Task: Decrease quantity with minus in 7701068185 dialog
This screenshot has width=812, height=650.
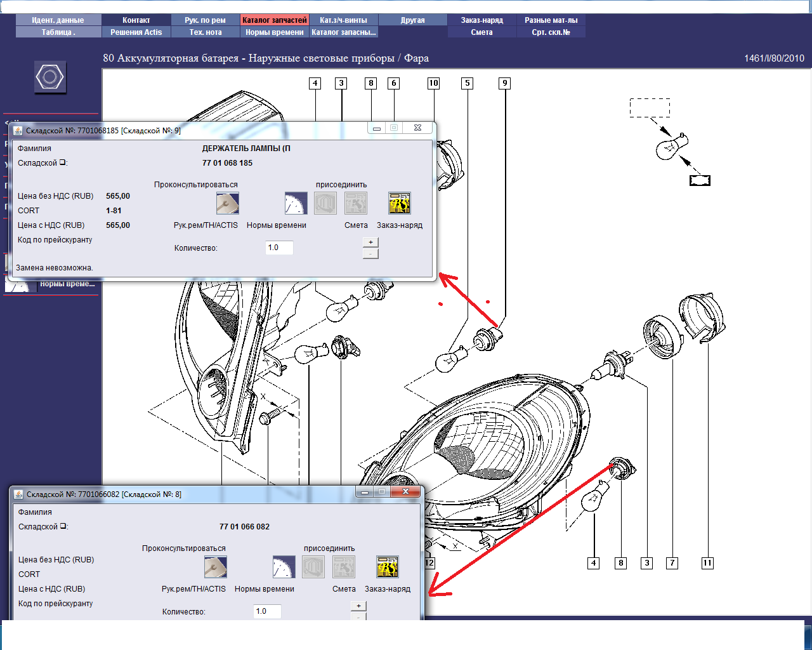Action: tap(370, 254)
